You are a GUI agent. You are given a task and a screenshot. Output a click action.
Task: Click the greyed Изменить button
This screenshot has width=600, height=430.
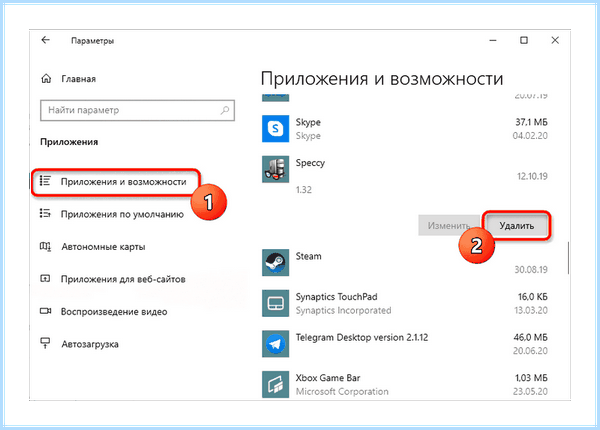click(448, 226)
